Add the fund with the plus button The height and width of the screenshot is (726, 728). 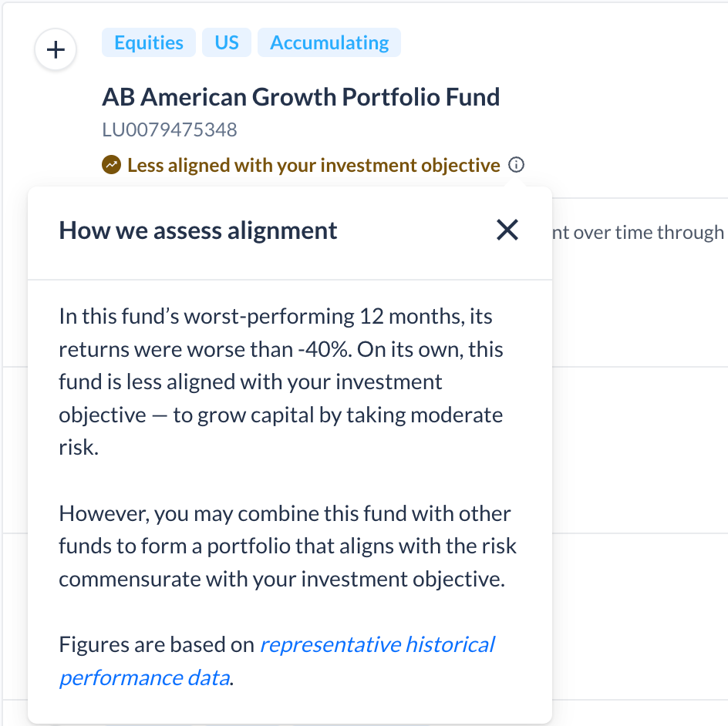[x=56, y=49]
